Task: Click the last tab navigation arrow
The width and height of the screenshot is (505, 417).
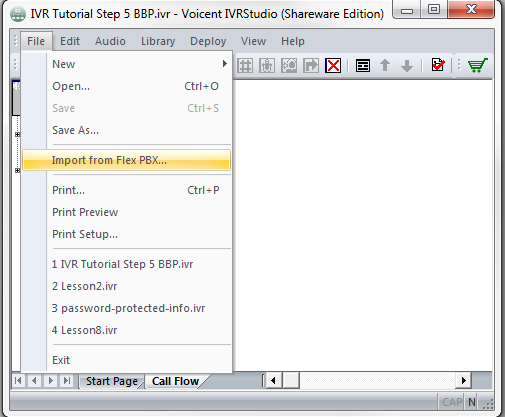Action: (x=67, y=380)
